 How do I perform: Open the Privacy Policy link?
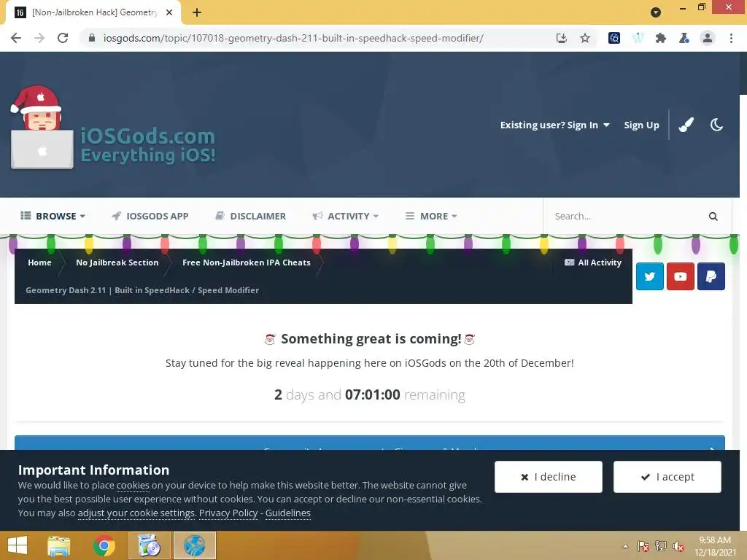228,513
